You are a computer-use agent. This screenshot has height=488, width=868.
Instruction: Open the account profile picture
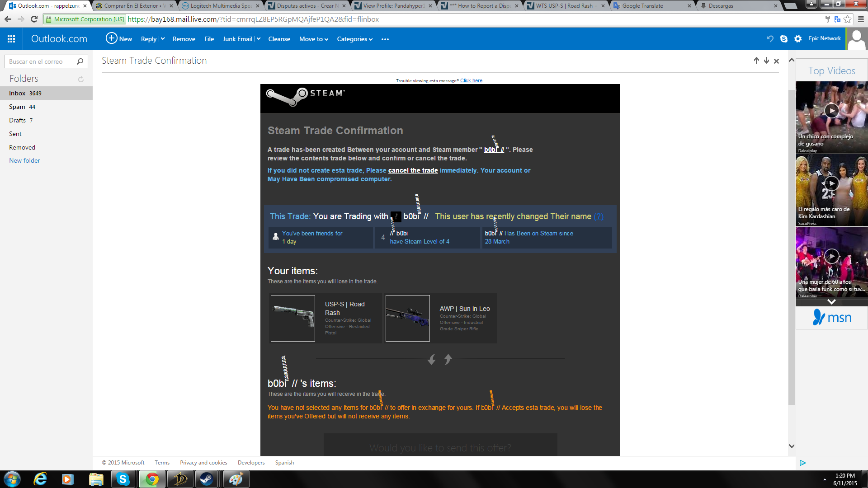tap(856, 39)
